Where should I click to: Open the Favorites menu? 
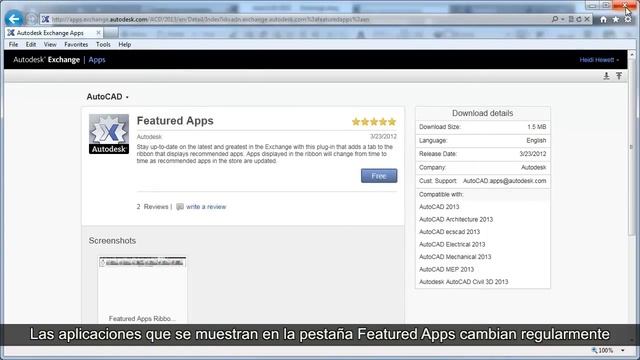tap(76, 44)
